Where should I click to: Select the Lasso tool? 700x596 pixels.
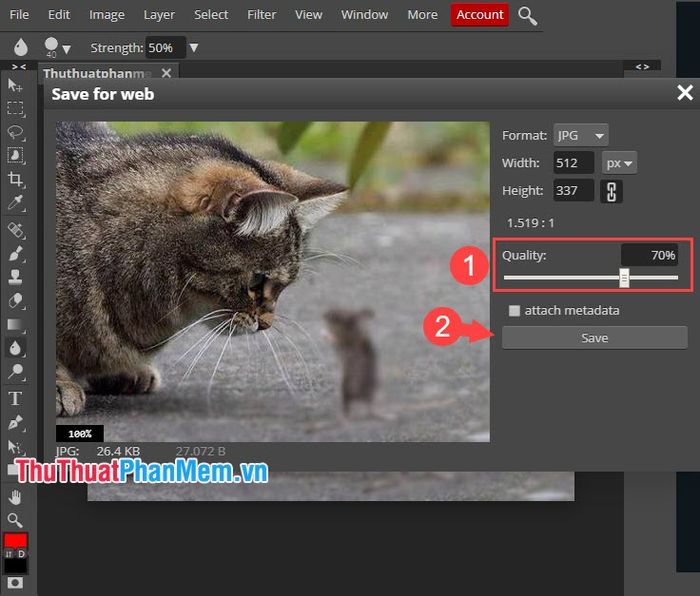16,132
